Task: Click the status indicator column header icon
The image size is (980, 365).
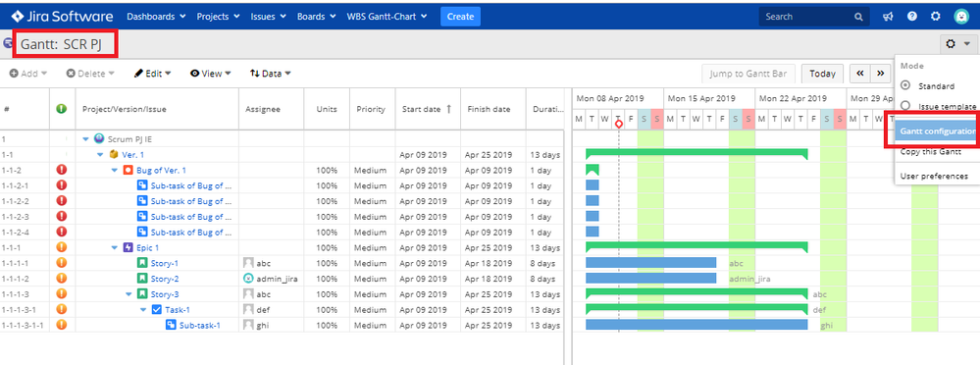Action: (61, 109)
